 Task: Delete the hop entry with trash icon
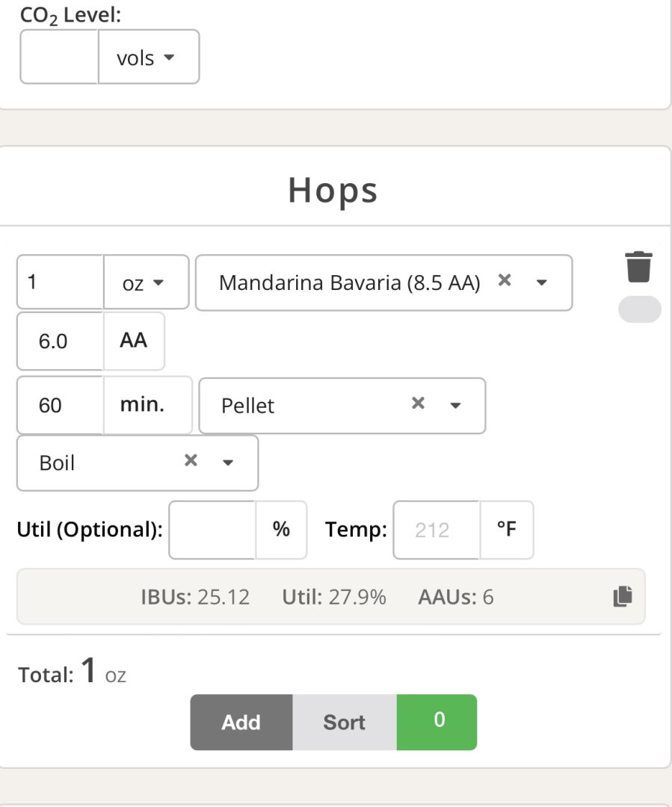[x=638, y=268]
